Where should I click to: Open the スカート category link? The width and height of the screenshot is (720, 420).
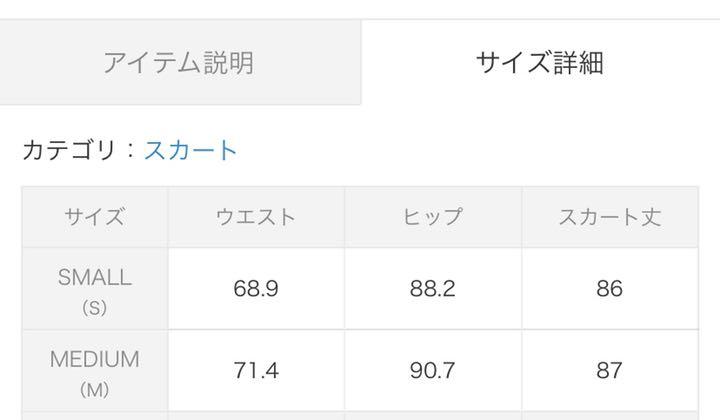pyautogui.click(x=191, y=150)
